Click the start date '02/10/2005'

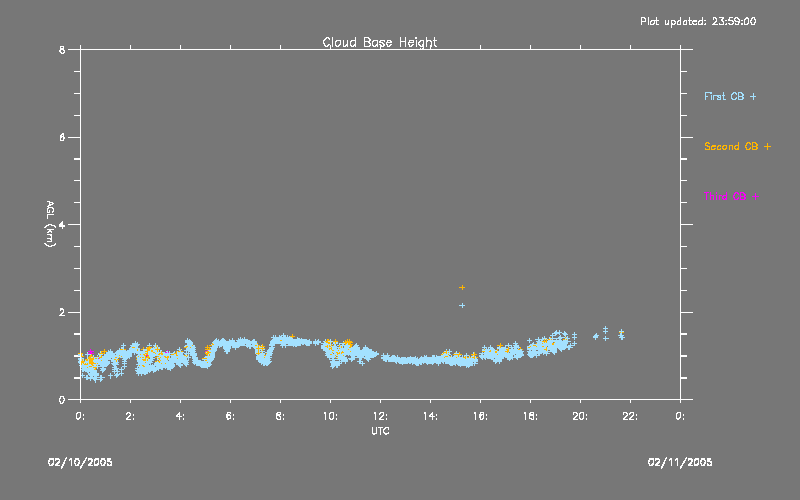click(x=80, y=462)
